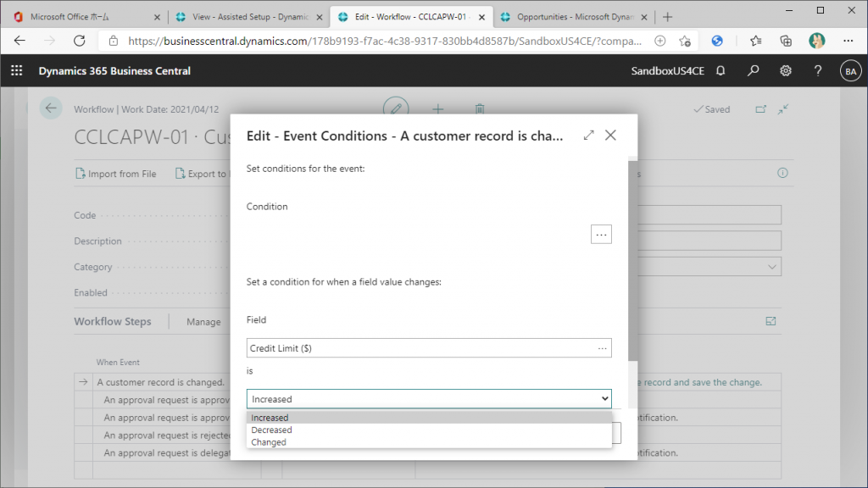Expand the Workflow Steps part icon
Screen dimensions: 868x488
(771, 321)
